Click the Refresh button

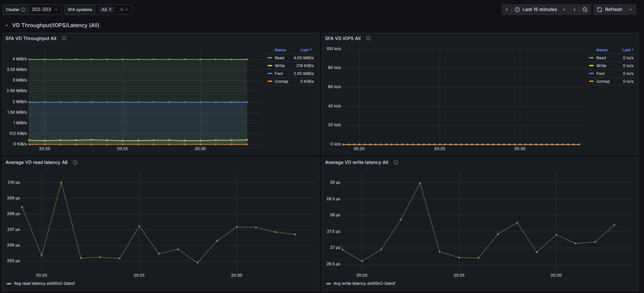coord(610,9)
